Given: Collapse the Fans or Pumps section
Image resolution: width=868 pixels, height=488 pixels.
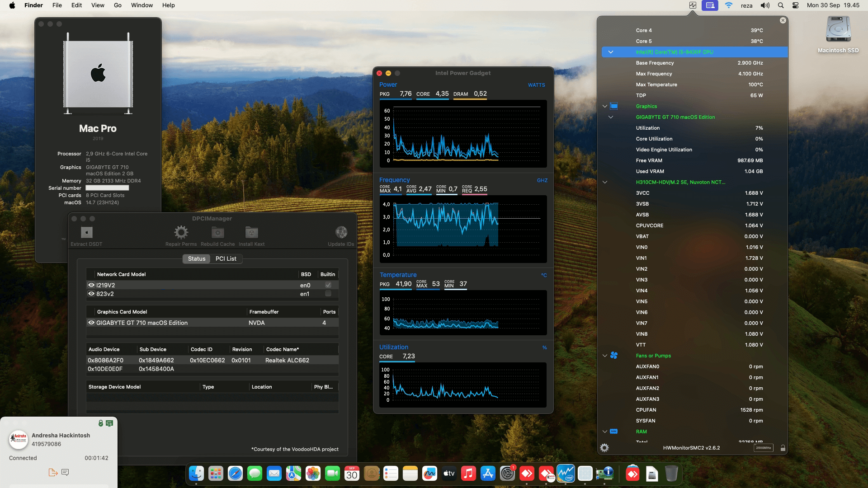Looking at the screenshot, I should coord(605,356).
